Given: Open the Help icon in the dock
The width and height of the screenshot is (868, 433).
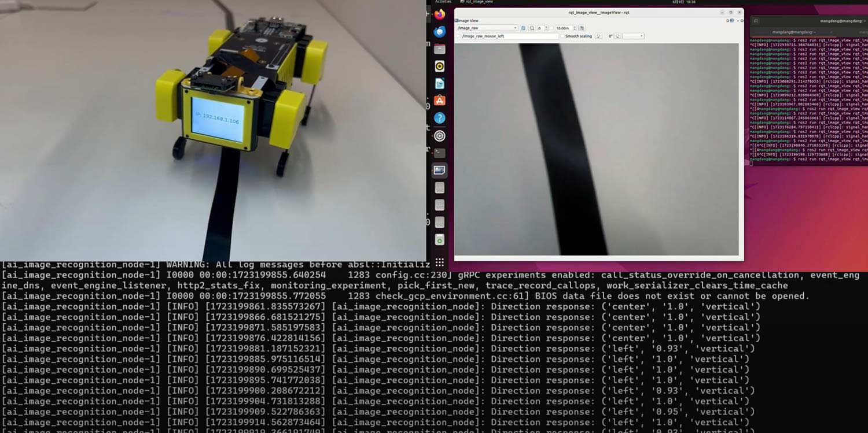Looking at the screenshot, I should (440, 118).
